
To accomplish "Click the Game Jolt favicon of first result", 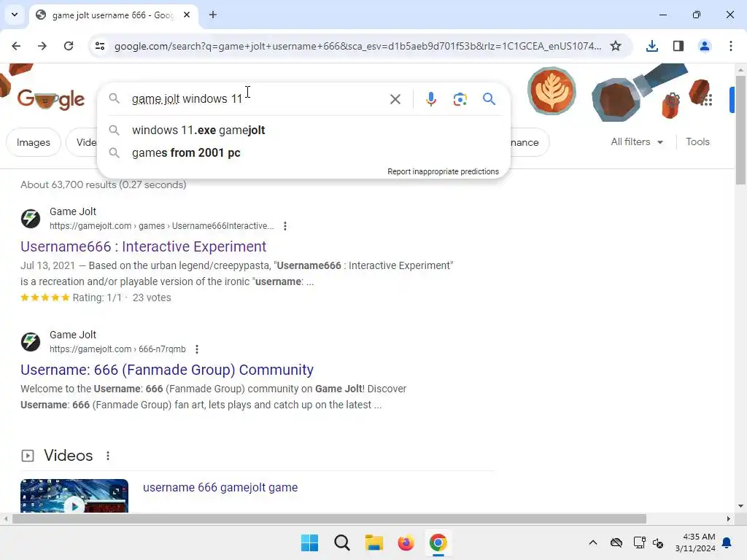I will point(31,219).
